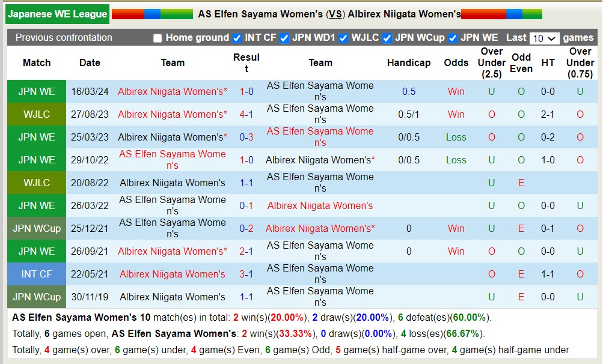Select the Japanese WE League title tab

point(58,14)
